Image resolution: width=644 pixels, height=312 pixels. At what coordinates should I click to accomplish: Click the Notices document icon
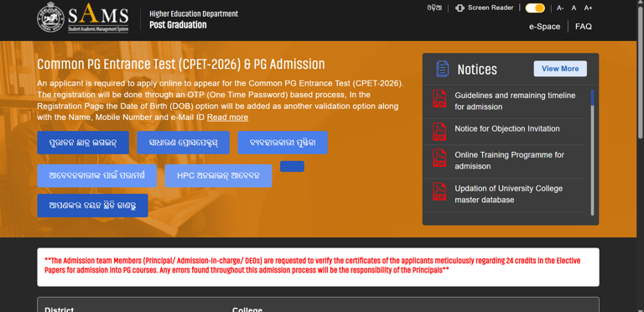(442, 69)
